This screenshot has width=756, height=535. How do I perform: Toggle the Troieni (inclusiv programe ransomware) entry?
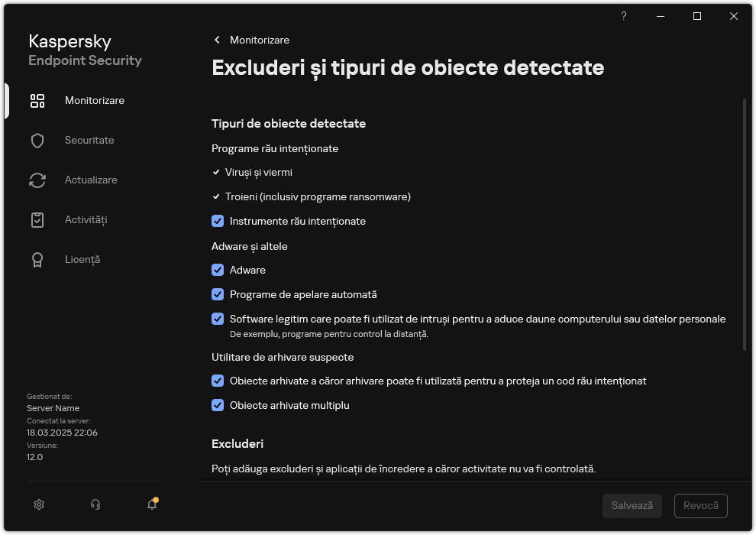point(217,196)
